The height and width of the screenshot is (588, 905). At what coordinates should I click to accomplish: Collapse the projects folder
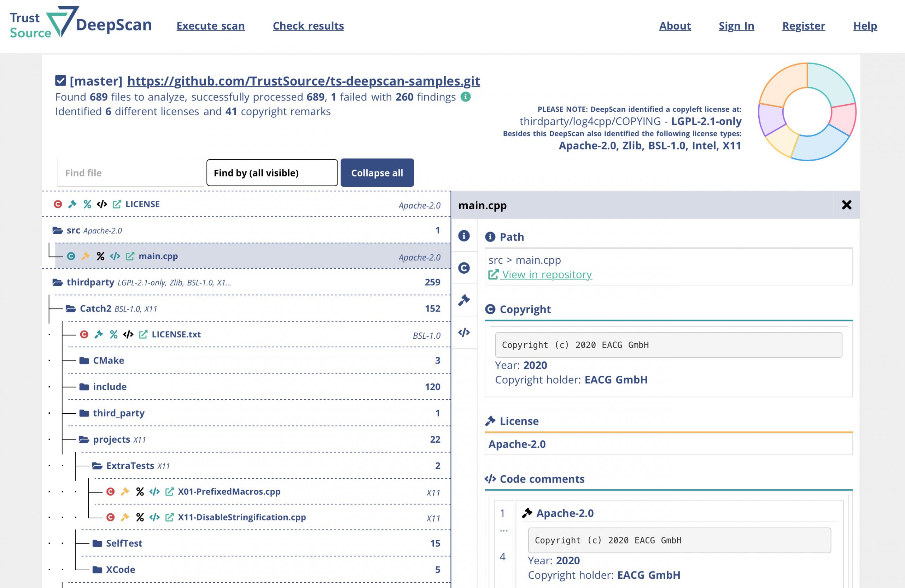[84, 439]
